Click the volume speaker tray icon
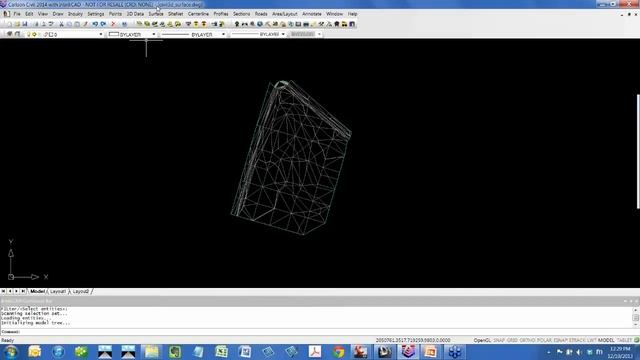This screenshot has width=640, height=360. point(579,352)
